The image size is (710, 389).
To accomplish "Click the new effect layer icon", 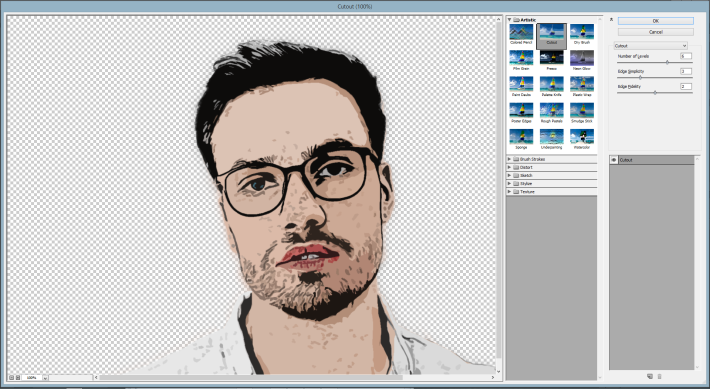I will 650,376.
